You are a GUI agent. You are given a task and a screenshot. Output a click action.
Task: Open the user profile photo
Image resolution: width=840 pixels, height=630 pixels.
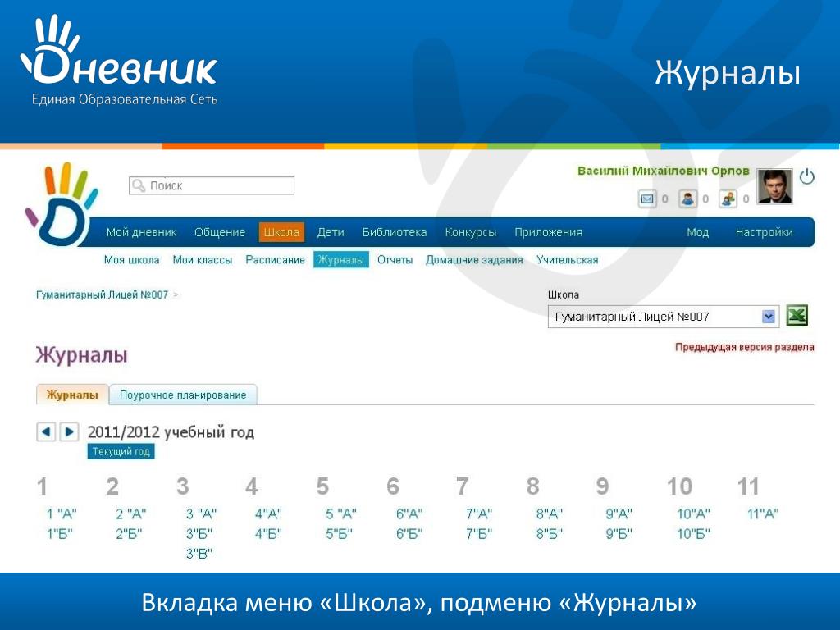pyautogui.click(x=774, y=186)
